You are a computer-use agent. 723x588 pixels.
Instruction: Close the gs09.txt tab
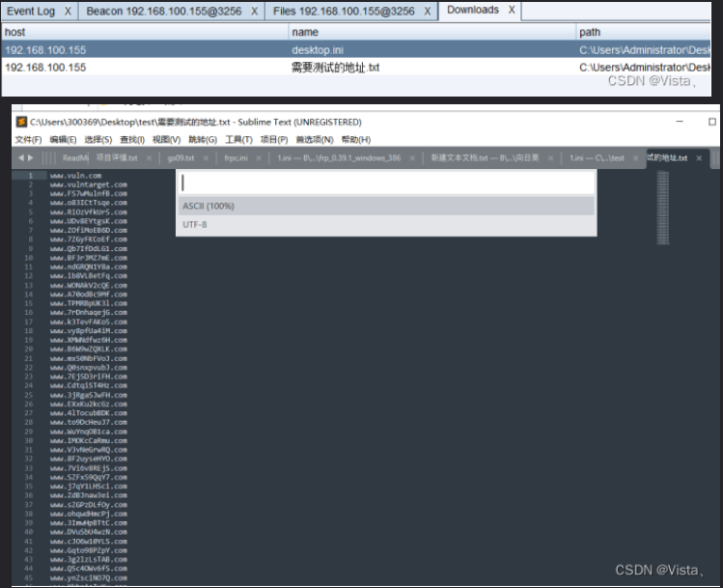(x=206, y=158)
